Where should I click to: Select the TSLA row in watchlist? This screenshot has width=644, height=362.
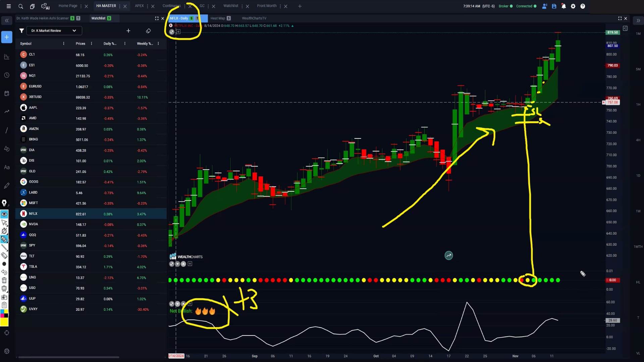coord(91,267)
